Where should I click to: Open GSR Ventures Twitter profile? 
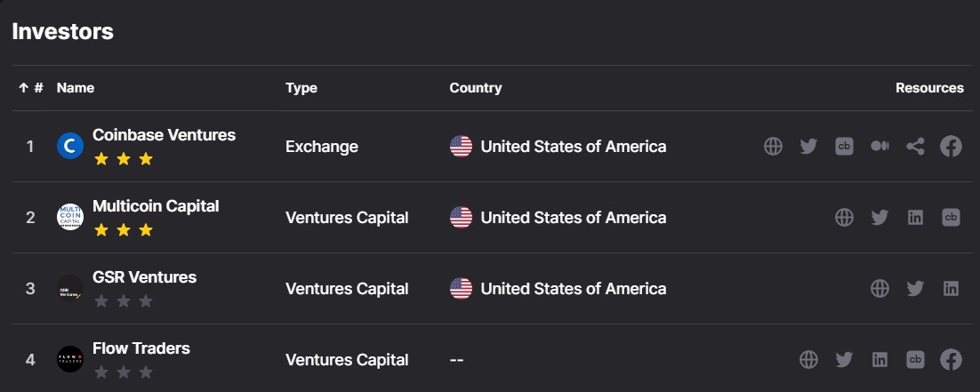click(x=915, y=289)
